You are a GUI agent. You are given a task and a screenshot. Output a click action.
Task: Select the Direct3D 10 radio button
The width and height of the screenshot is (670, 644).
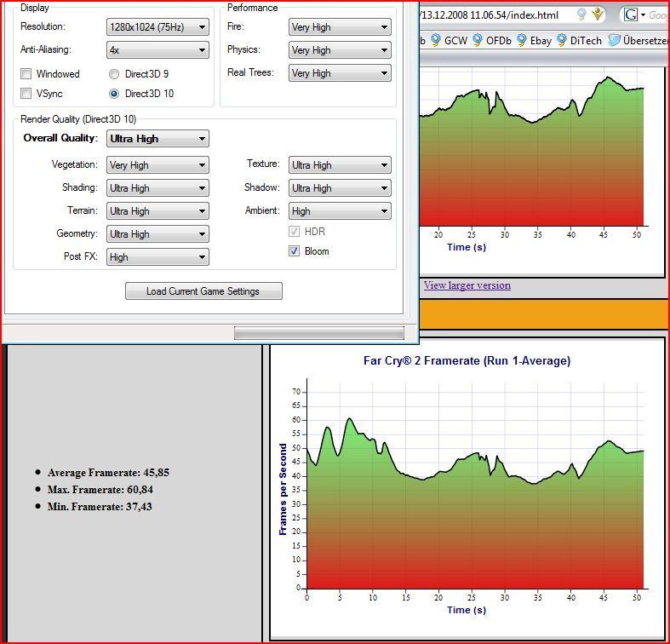tap(114, 94)
